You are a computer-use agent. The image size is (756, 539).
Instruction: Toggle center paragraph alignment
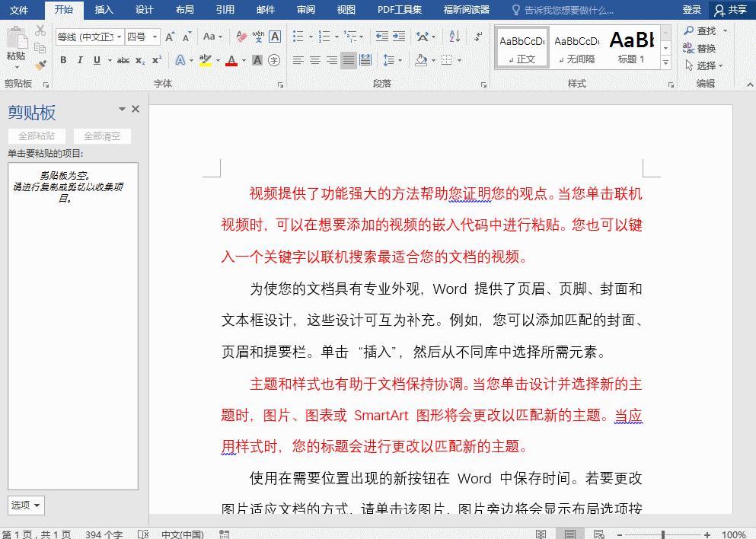pyautogui.click(x=314, y=60)
